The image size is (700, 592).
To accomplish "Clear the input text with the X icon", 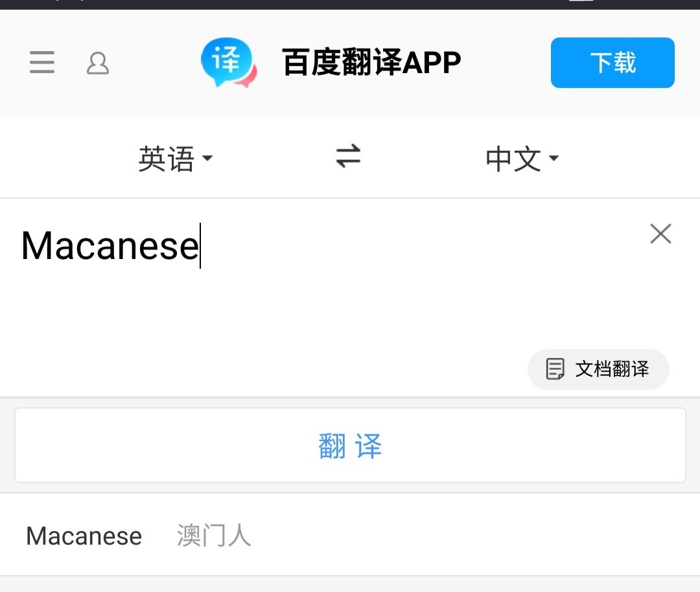I will coord(660,233).
